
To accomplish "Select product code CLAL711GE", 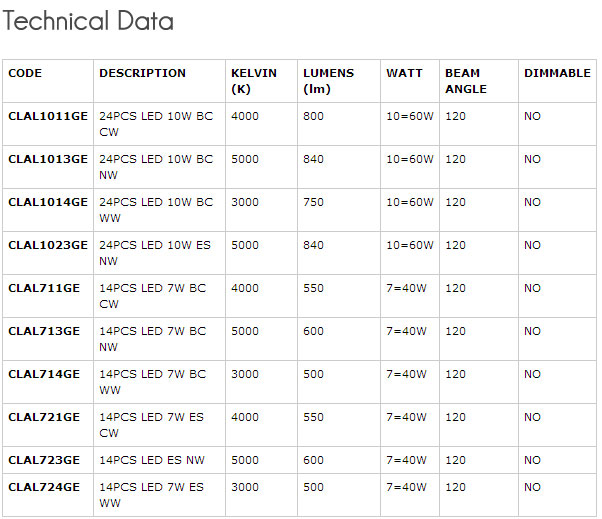I will pyautogui.click(x=44, y=288).
